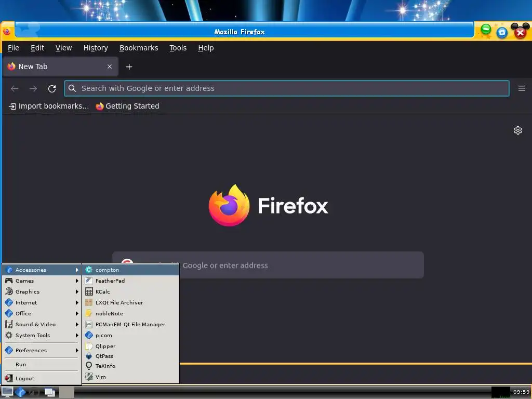Open QtPass password manager

coord(131,356)
